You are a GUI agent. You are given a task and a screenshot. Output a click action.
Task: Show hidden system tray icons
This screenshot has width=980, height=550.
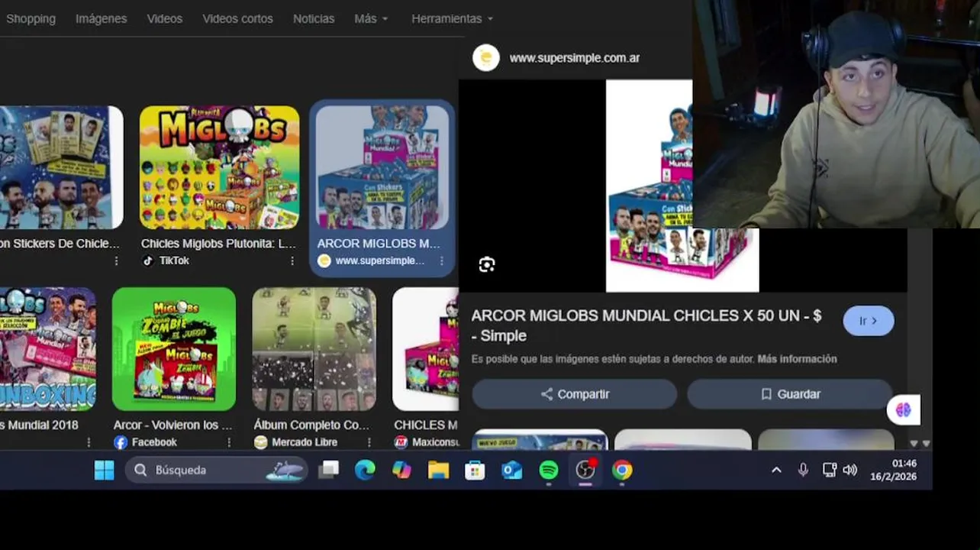click(x=776, y=470)
